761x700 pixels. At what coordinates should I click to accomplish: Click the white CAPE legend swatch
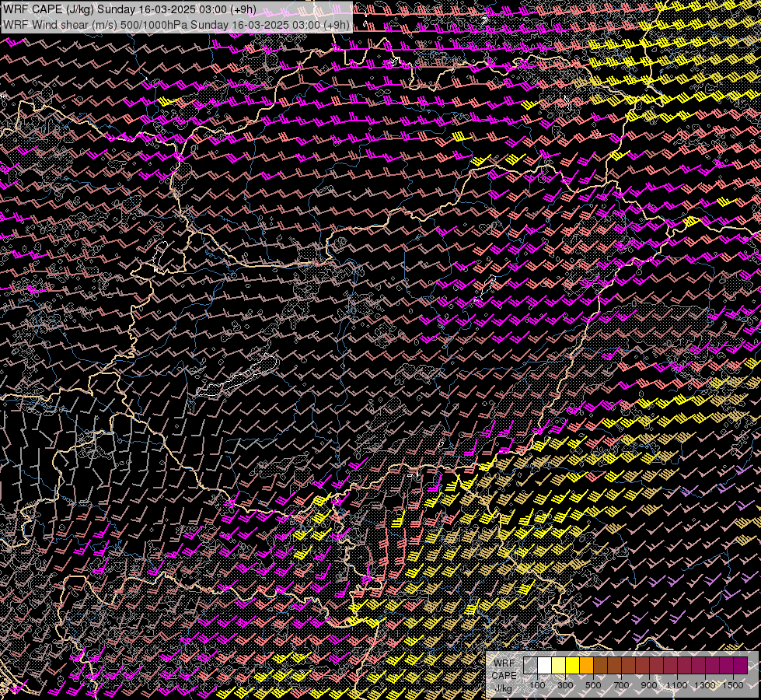click(545, 665)
